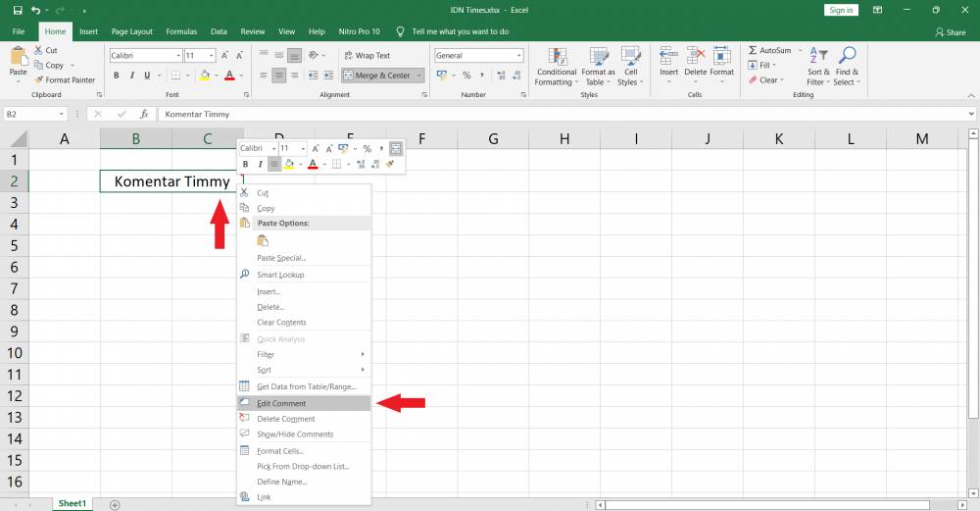
Task: Open Find & Select
Action: click(x=847, y=67)
